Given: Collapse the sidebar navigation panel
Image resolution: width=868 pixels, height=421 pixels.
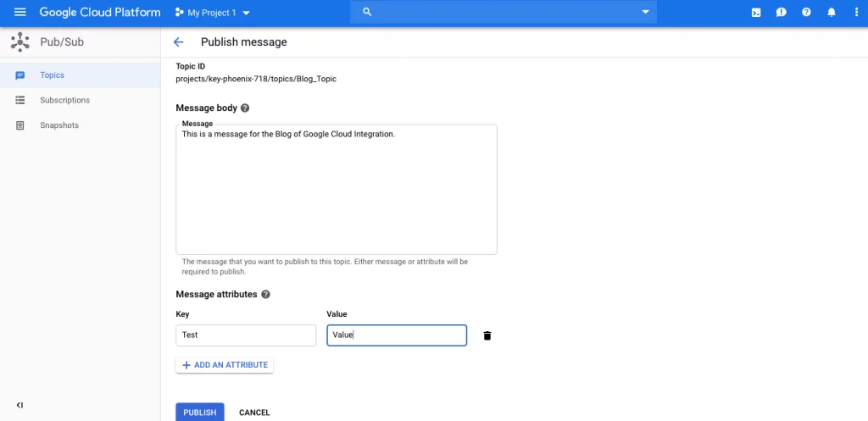Looking at the screenshot, I should pos(20,405).
